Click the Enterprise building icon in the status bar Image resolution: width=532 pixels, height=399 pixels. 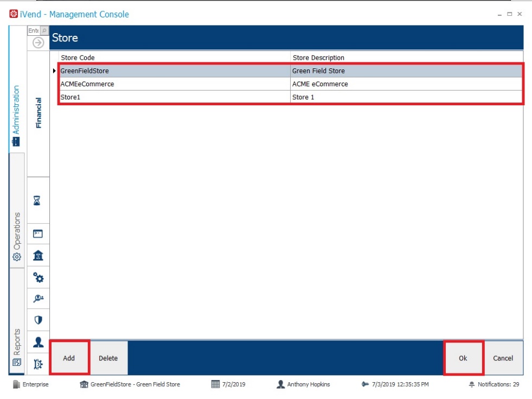point(16,384)
